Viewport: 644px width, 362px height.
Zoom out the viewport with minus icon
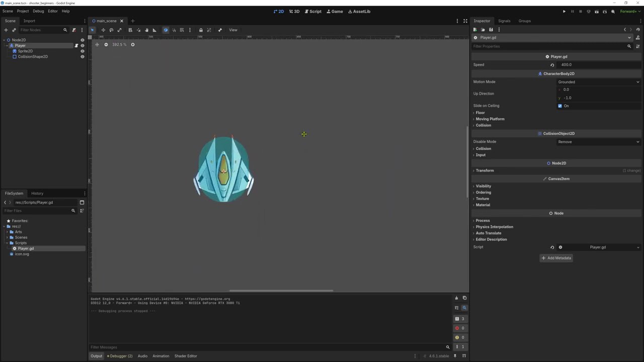point(106,45)
